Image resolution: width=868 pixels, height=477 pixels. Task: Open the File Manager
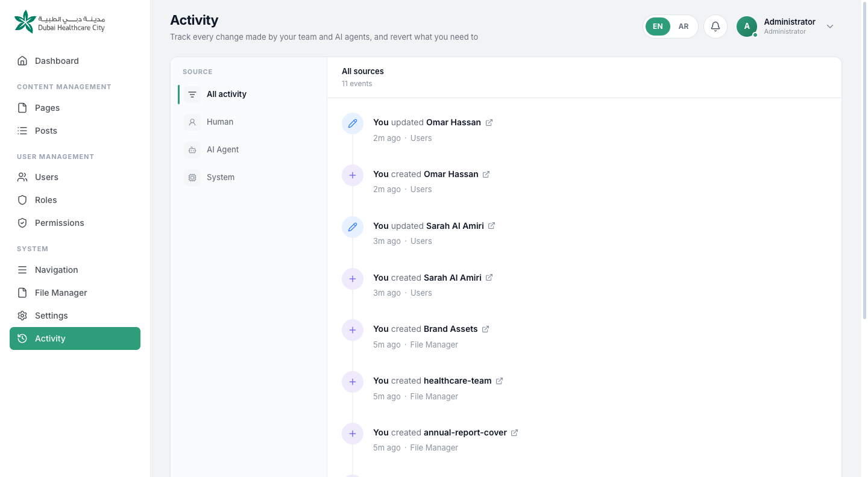click(x=75, y=293)
